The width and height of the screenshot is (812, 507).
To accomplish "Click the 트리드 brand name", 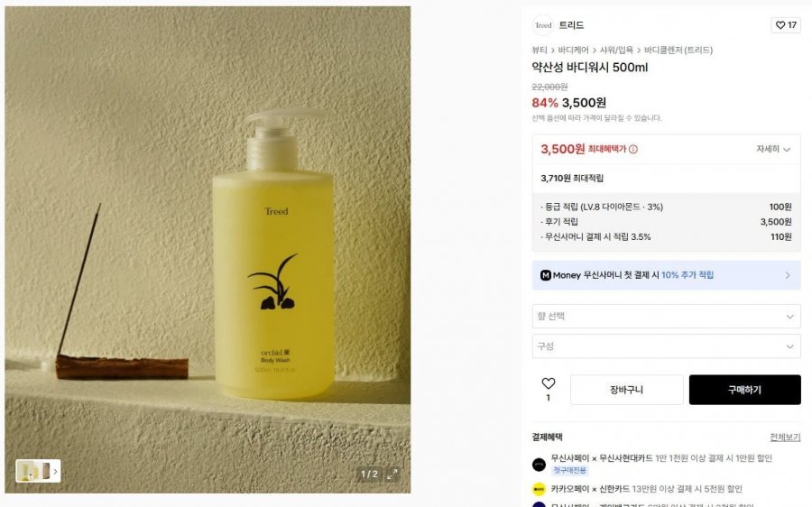I will click(x=571, y=25).
